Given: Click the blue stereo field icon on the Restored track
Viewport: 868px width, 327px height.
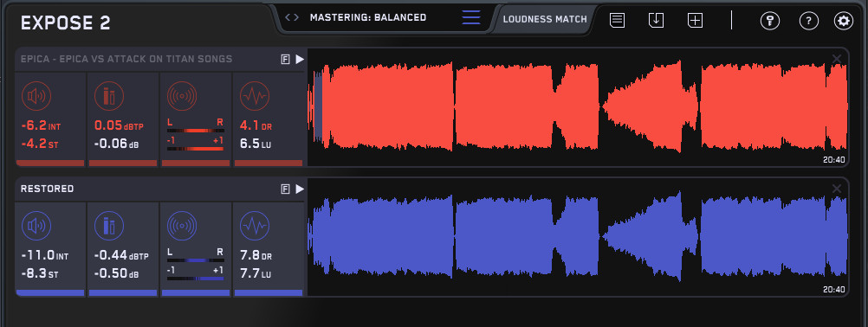Looking at the screenshot, I should [x=182, y=226].
